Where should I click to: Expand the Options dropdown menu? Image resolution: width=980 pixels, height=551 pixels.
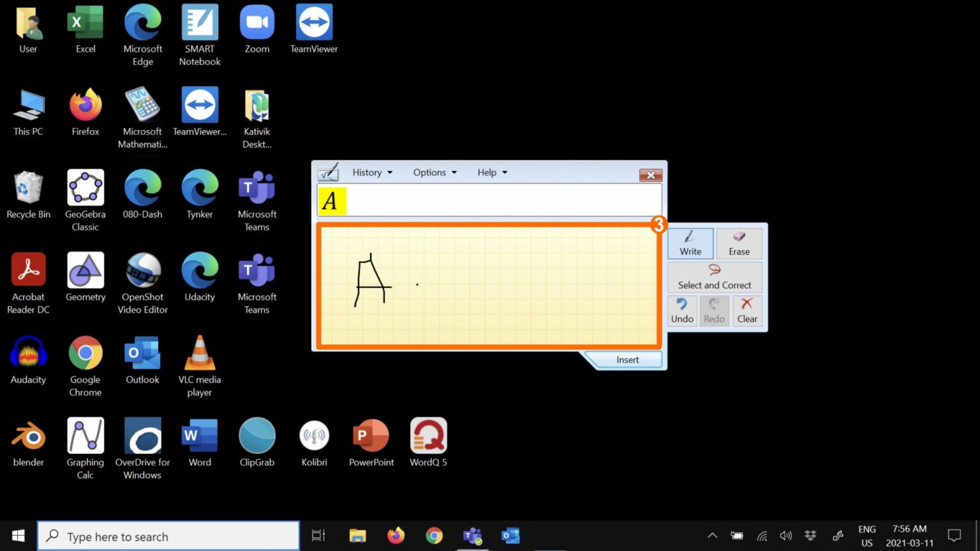(x=435, y=172)
